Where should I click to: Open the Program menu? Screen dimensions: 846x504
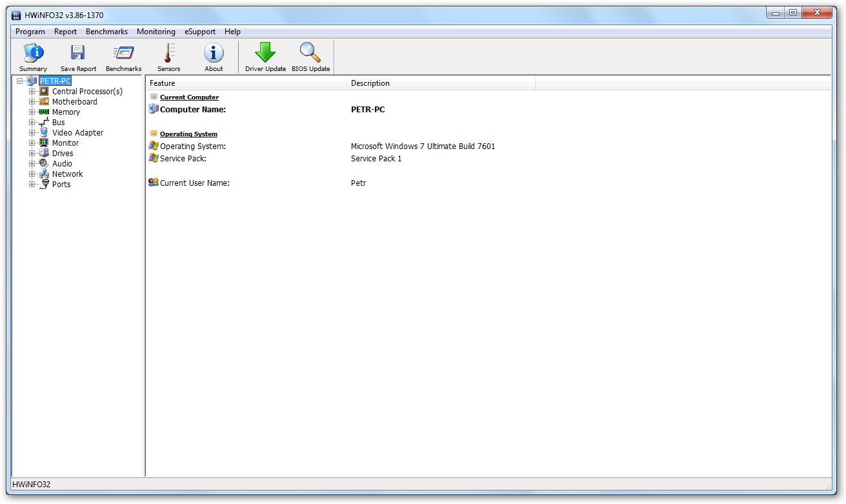coord(30,32)
